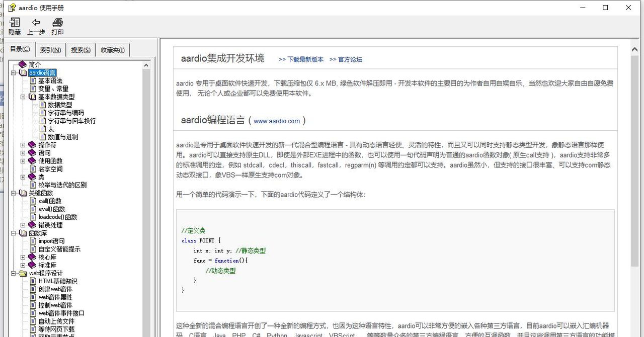Open the 收藏夹(I) tab

point(113,50)
